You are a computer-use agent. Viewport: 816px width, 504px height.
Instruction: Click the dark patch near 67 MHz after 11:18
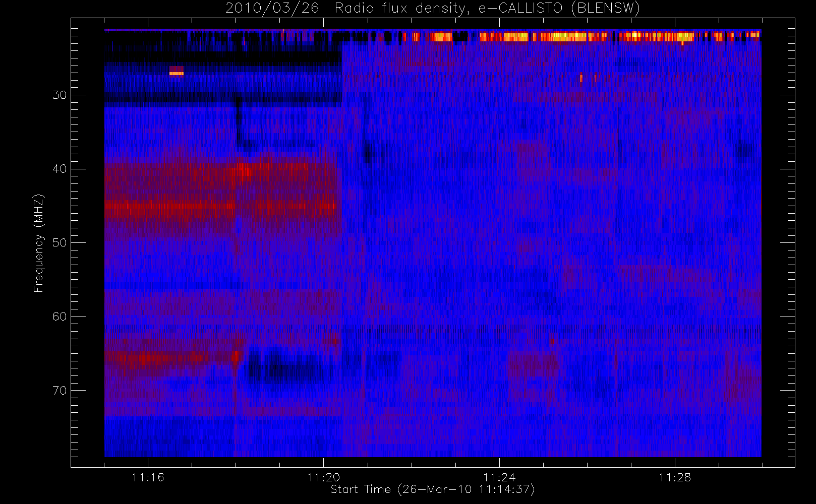click(286, 367)
